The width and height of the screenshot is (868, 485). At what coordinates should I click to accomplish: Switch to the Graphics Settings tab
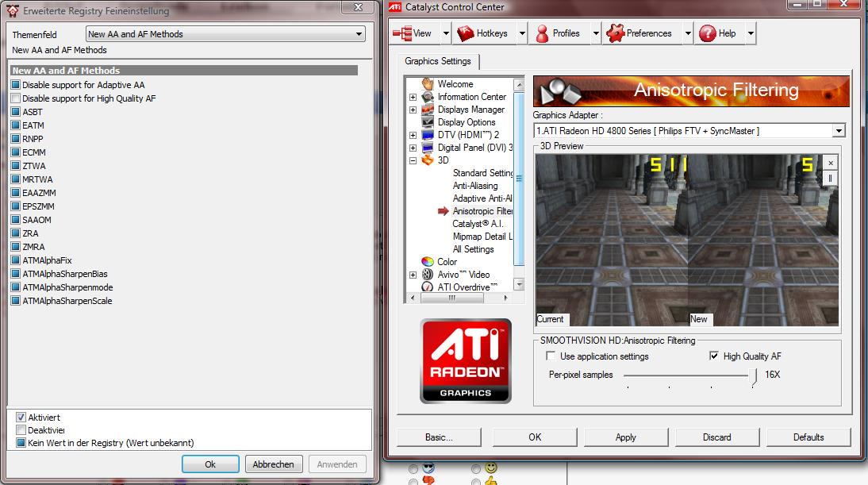pos(438,61)
